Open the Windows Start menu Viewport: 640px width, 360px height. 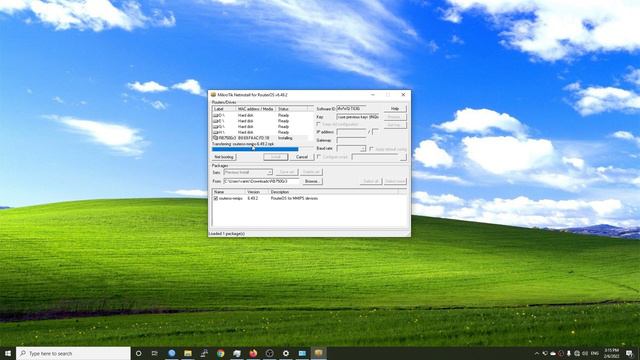(x=8, y=353)
